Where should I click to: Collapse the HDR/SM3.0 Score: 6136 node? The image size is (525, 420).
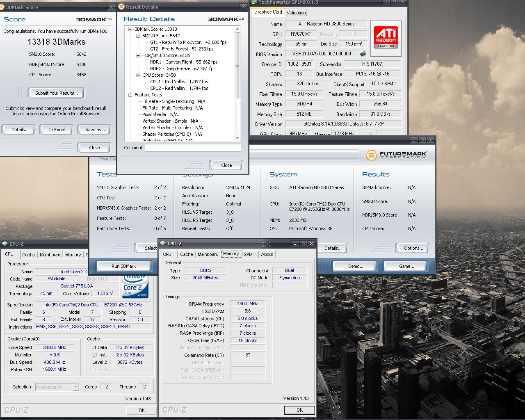pos(138,55)
